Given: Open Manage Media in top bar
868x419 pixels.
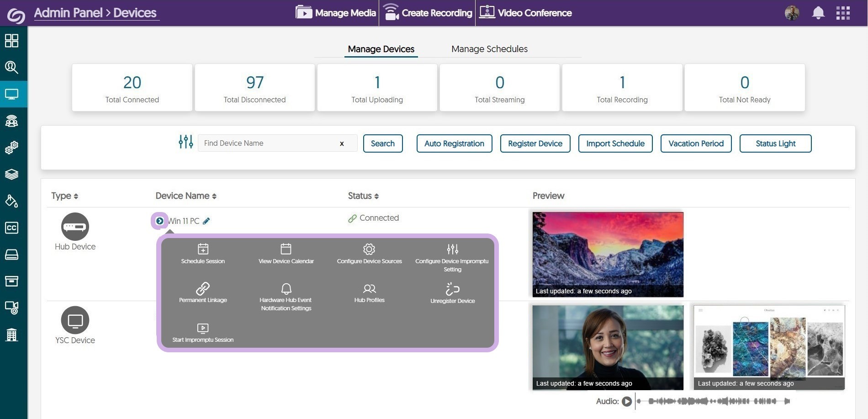Looking at the screenshot, I should [x=336, y=13].
